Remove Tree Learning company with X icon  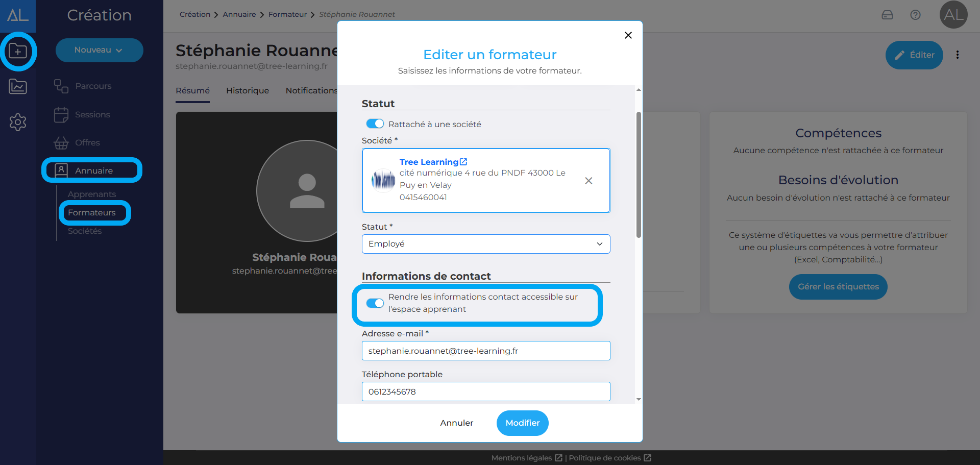[x=589, y=181]
